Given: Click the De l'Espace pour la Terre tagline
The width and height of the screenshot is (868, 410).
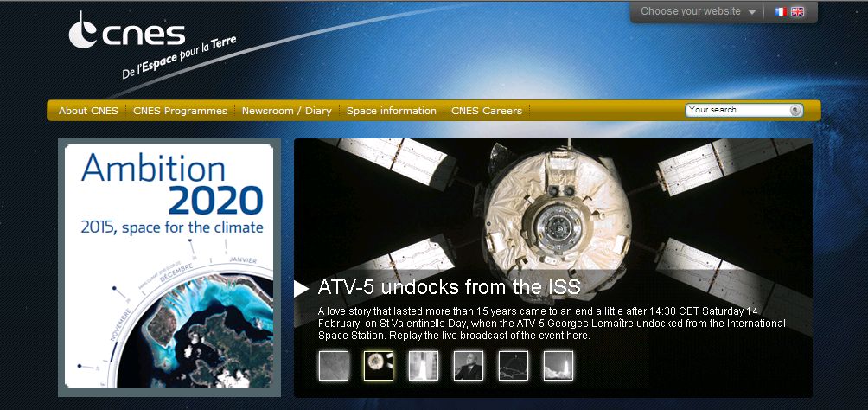Looking at the screenshot, I should tap(179, 58).
